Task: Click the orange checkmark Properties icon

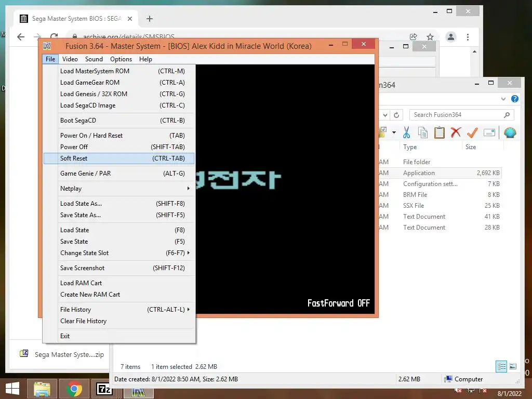Action: [x=472, y=132]
